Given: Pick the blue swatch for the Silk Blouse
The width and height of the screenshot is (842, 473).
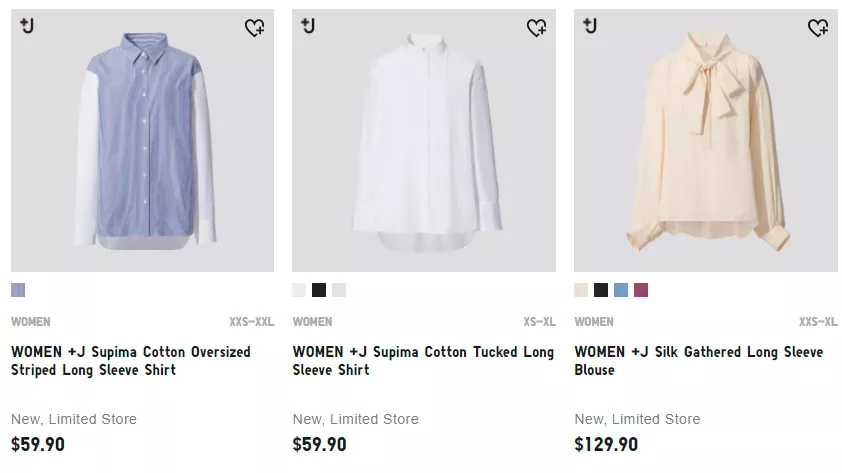Looking at the screenshot, I should tap(621, 290).
